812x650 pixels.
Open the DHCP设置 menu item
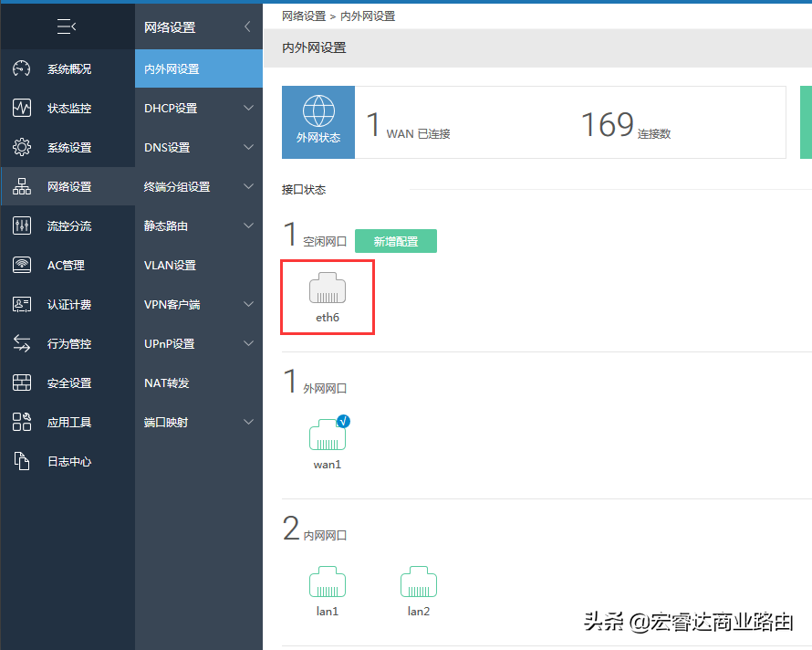click(199, 108)
